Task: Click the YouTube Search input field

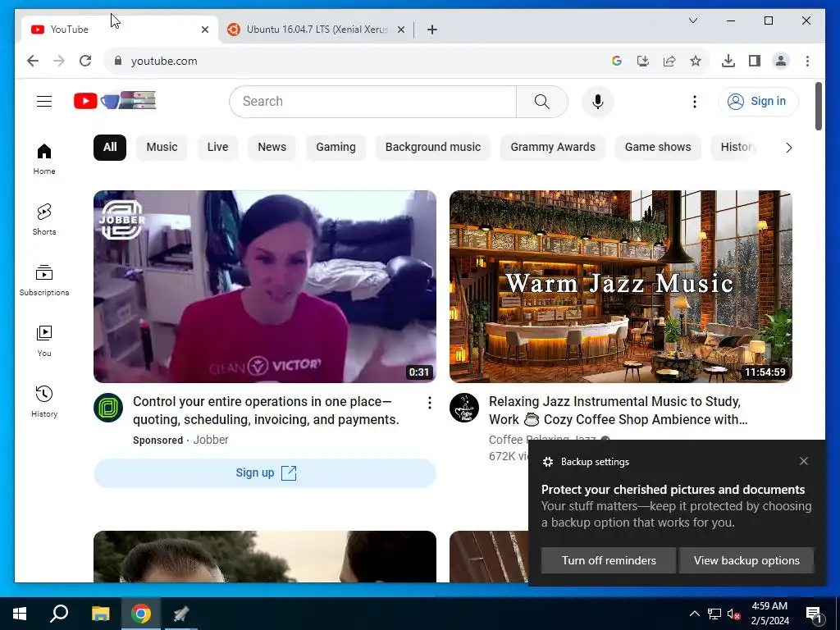Action: click(x=373, y=101)
